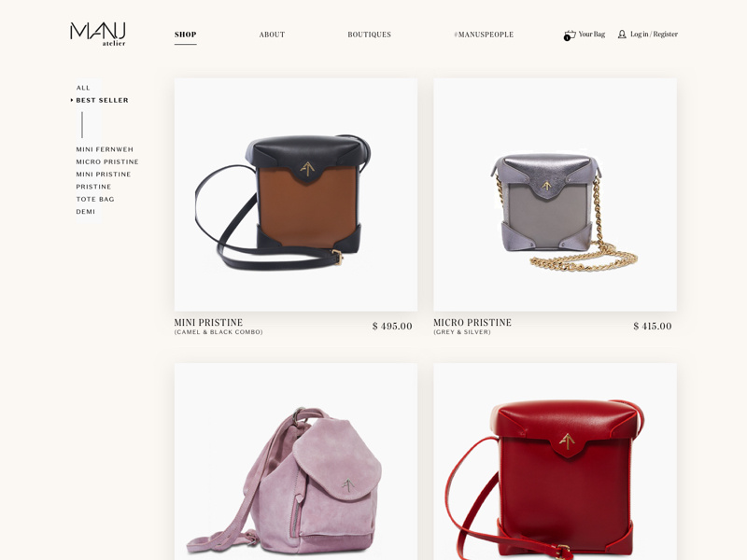
Task: Open grey and silver Micro Pristine image
Action: pos(555,195)
